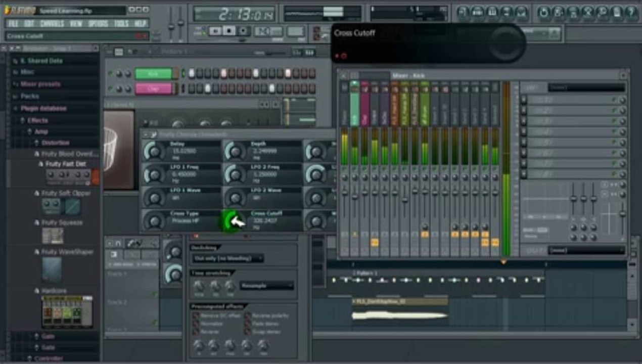Open the CHANNELS menu

52,23
